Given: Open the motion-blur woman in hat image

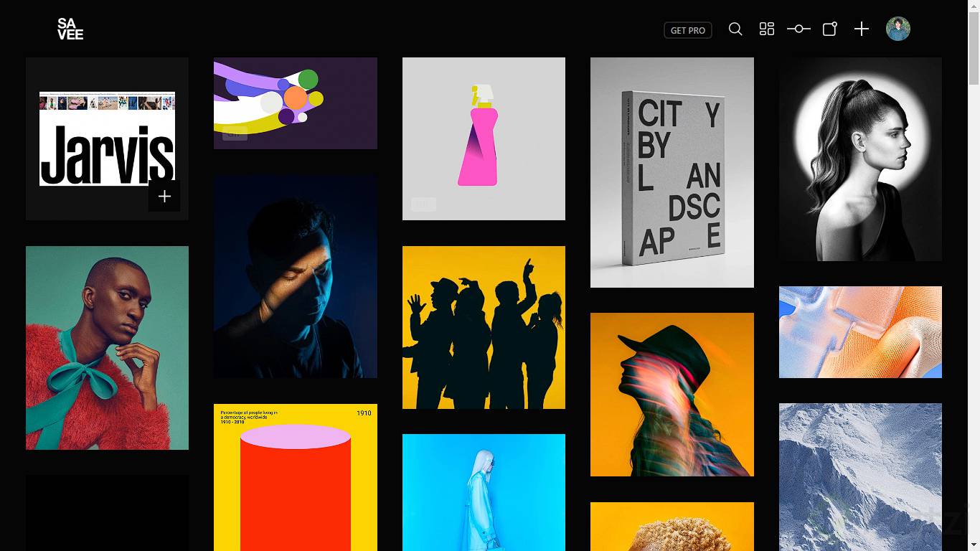Looking at the screenshot, I should coord(672,395).
